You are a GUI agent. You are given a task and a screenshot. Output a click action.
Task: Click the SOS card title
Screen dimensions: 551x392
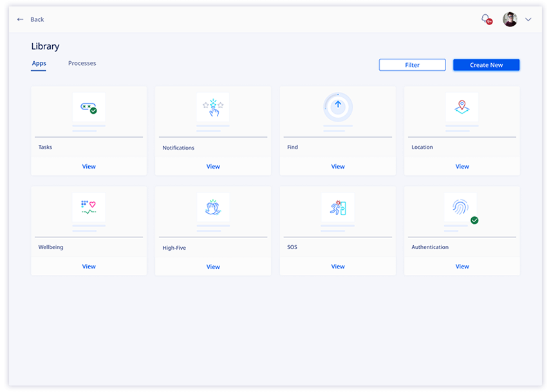coord(292,247)
